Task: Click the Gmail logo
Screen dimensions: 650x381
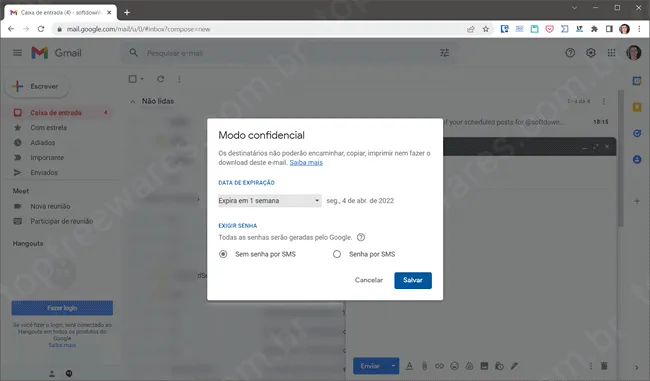Action: pyautogui.click(x=57, y=53)
